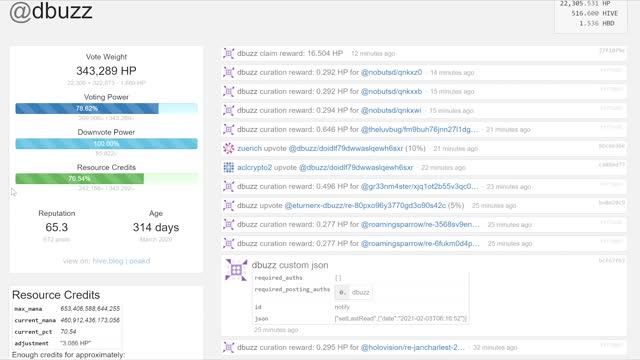The image size is (640, 360).
Task: Open the zuerich account link
Action: point(249,148)
